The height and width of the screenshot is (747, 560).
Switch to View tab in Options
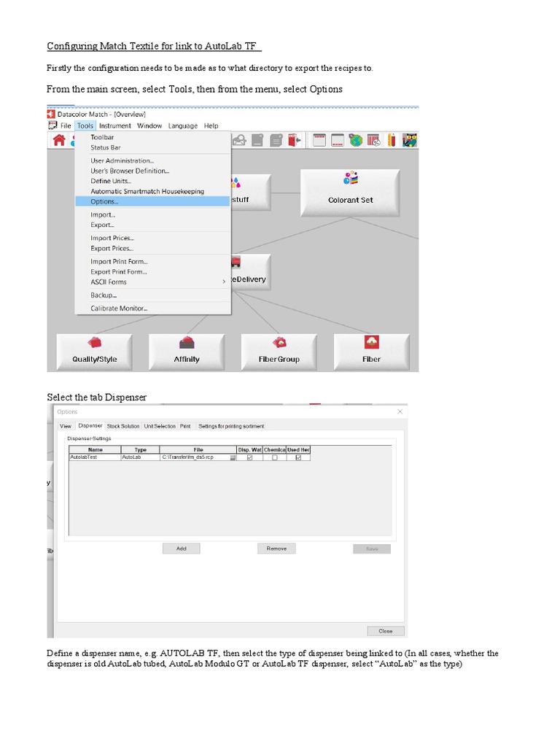pos(65,426)
